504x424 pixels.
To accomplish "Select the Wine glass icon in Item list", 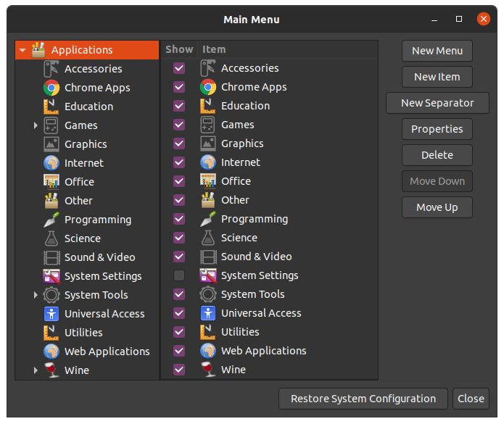I will pyautogui.click(x=208, y=370).
